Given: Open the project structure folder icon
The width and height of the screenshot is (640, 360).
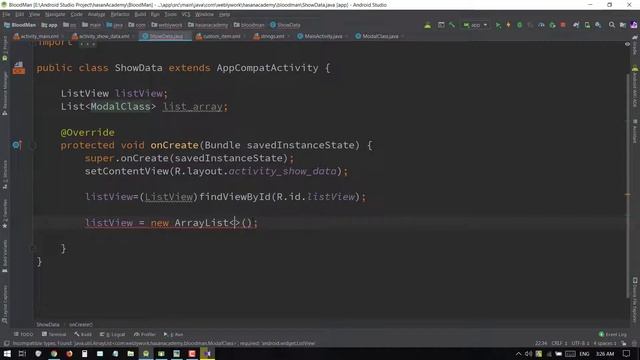Looking at the screenshot, I should [x=623, y=25].
